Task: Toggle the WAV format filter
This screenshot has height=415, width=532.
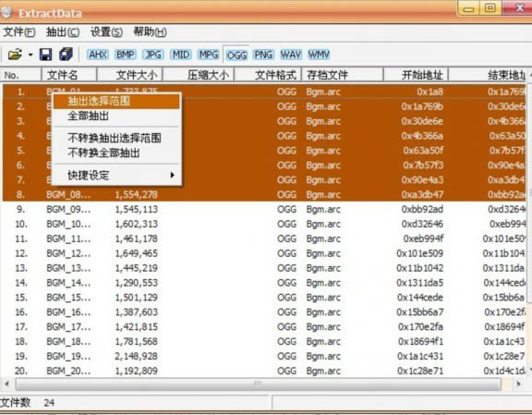Action: [x=291, y=55]
